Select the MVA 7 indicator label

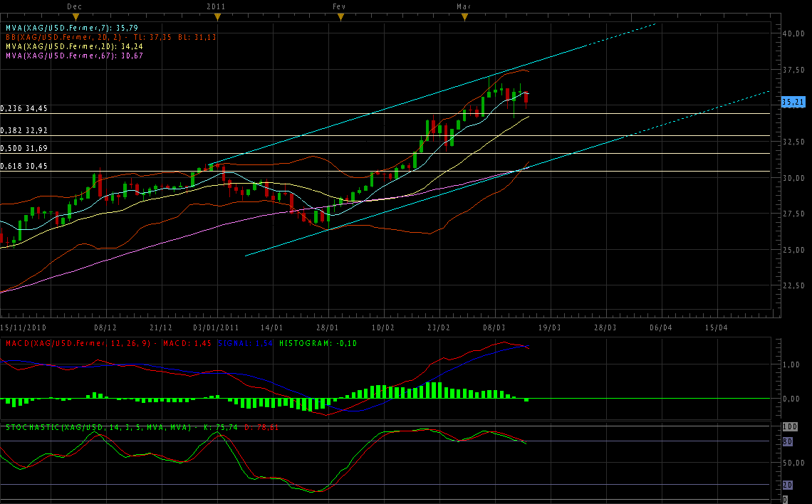click(71, 28)
